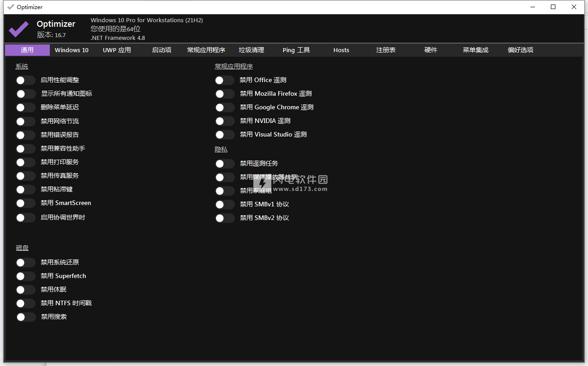Toggle 禁用休眠 switch
588x366 pixels.
click(25, 290)
